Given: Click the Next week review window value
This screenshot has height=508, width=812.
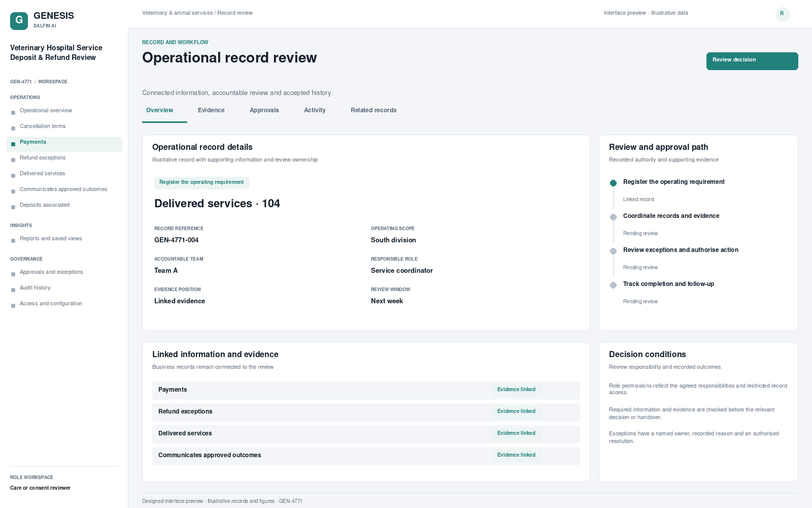Looking at the screenshot, I should click(387, 301).
